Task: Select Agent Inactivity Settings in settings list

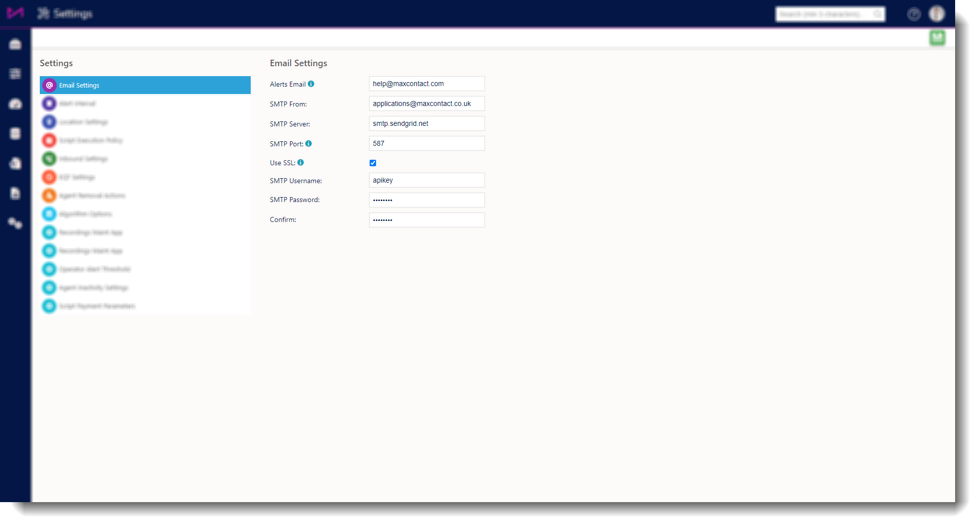Action: pyautogui.click(x=145, y=288)
